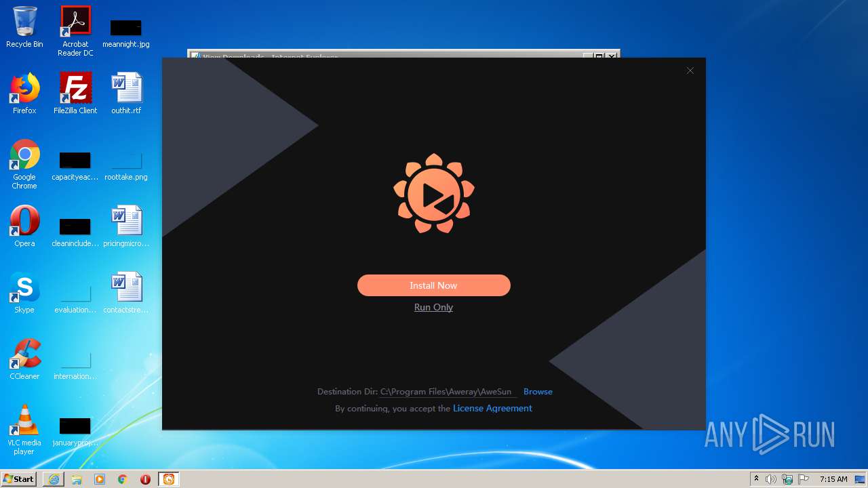Image resolution: width=868 pixels, height=488 pixels.
Task: Open the Recycle Bin desktop icon
Action: (24, 28)
